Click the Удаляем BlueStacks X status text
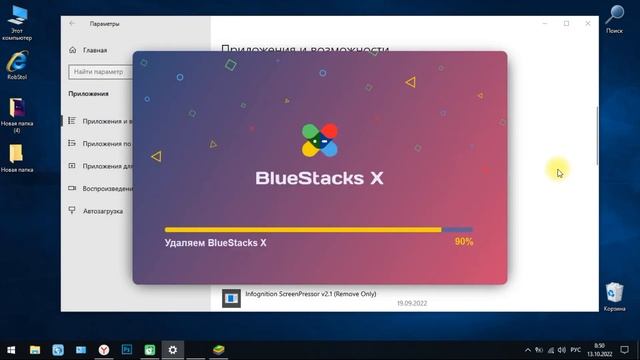The height and width of the screenshot is (360, 640). [216, 243]
